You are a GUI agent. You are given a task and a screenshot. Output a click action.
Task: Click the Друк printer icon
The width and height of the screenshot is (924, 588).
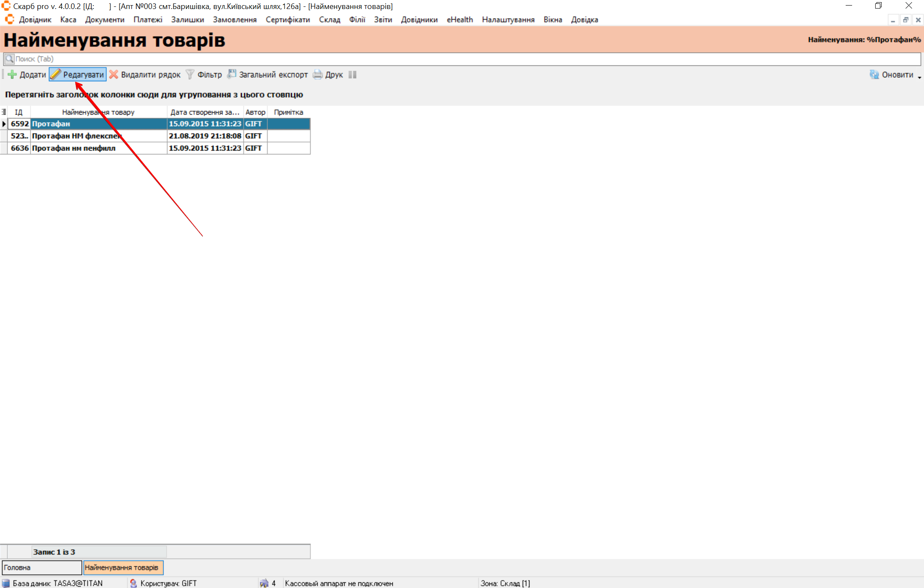(318, 74)
